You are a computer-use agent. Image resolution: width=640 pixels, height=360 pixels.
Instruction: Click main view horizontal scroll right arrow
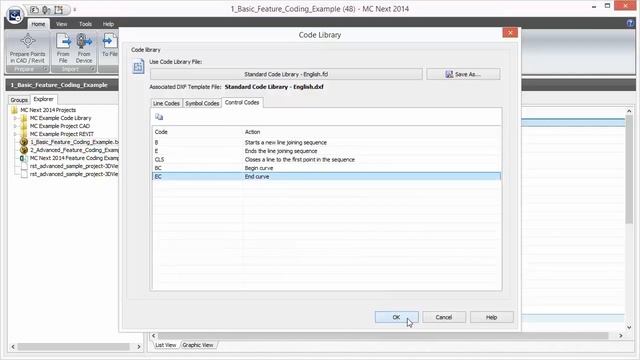pyautogui.click(x=621, y=336)
